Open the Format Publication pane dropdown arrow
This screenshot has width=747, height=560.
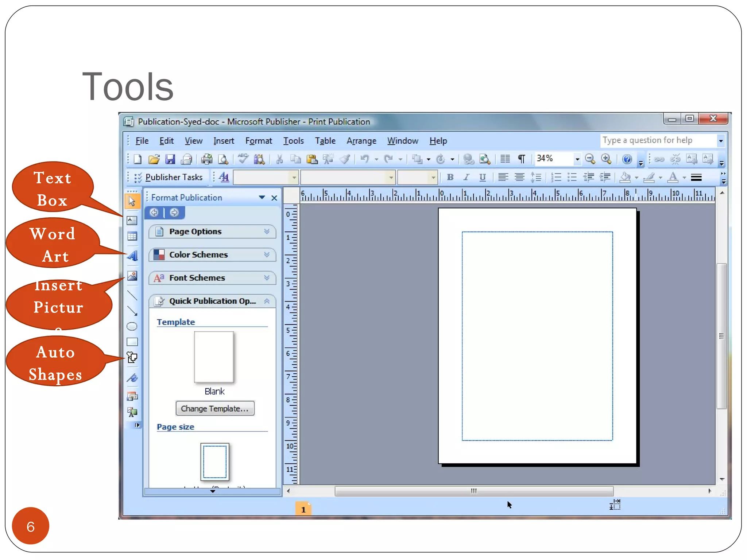pyautogui.click(x=262, y=198)
